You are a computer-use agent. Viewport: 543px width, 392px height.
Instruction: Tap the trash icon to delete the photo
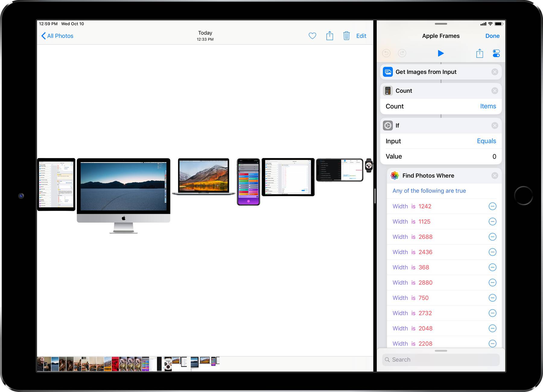[x=346, y=36]
